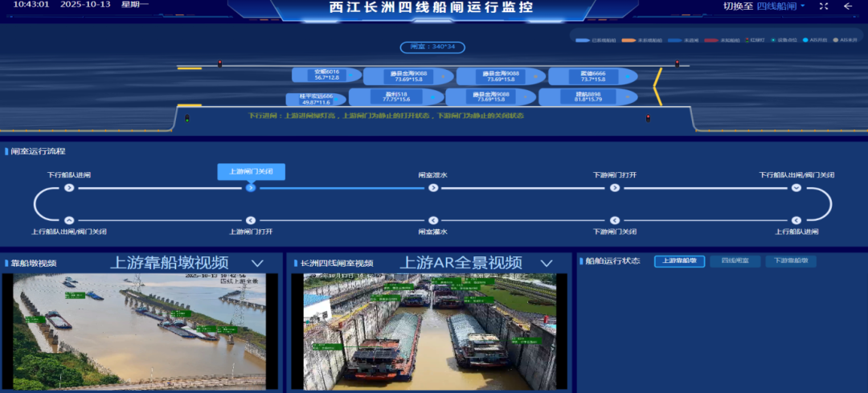
Task: Click the 下行船队进闸 step node icon
Action: pyautogui.click(x=69, y=188)
